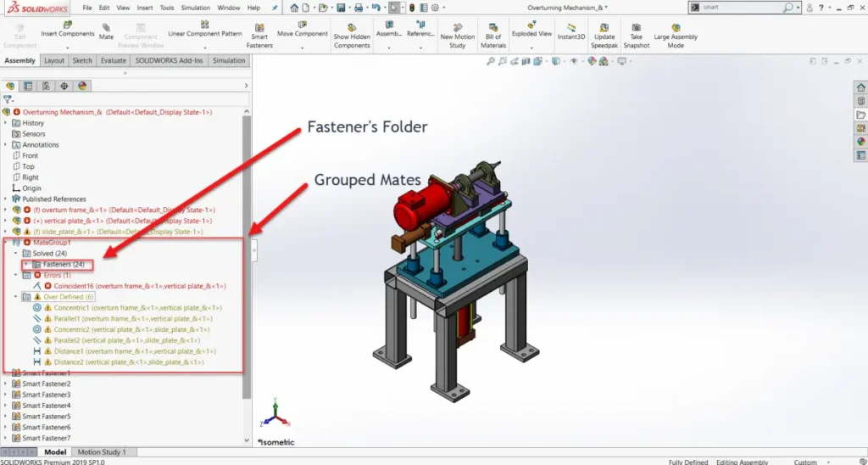Collapse the Over Defined (6) folder
Image resolution: width=868 pixels, height=465 pixels.
click(x=15, y=297)
